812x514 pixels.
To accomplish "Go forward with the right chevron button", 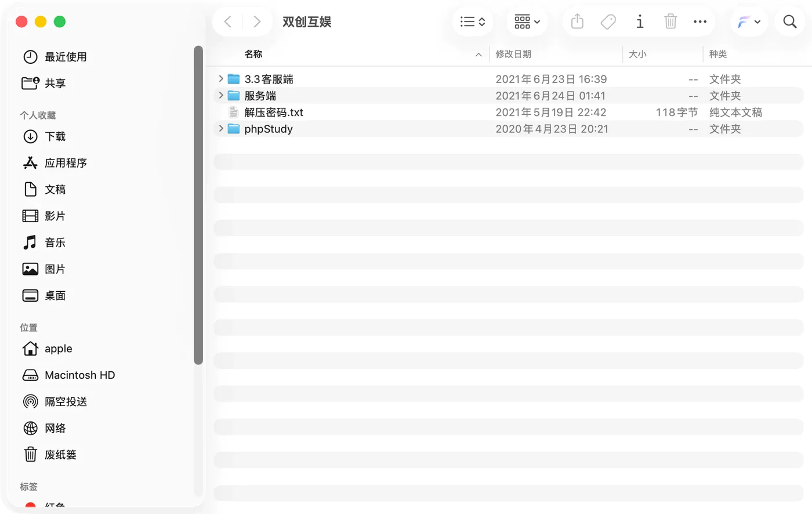I will point(257,22).
